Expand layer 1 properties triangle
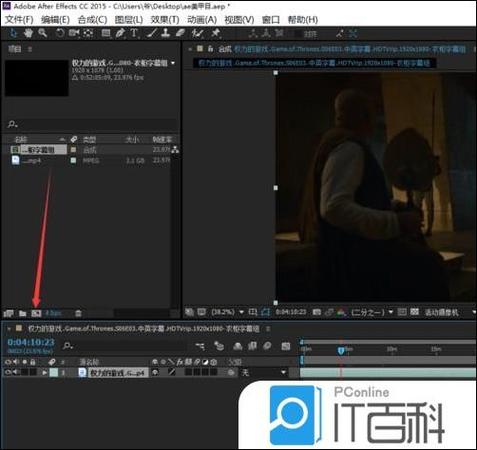The image size is (477, 450). 44,372
